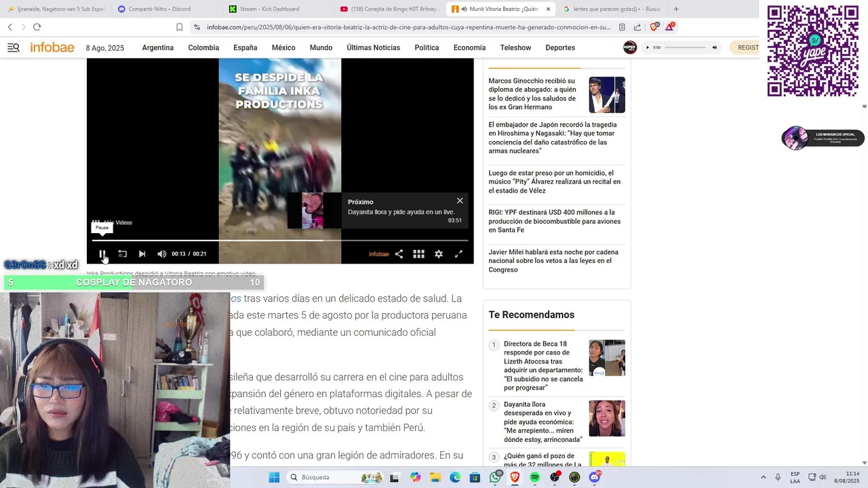This screenshot has width=868, height=488.
Task: Open the Colombia section
Action: tap(203, 47)
